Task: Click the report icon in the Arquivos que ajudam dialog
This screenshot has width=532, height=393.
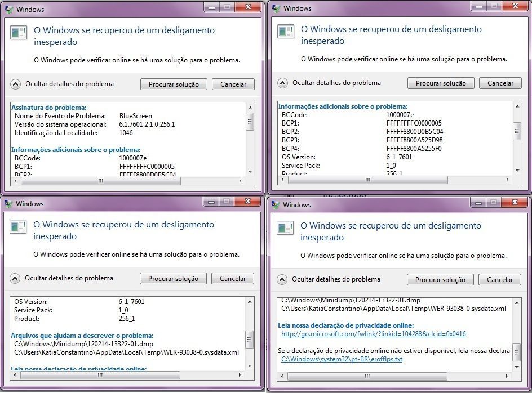Action: click(18, 226)
